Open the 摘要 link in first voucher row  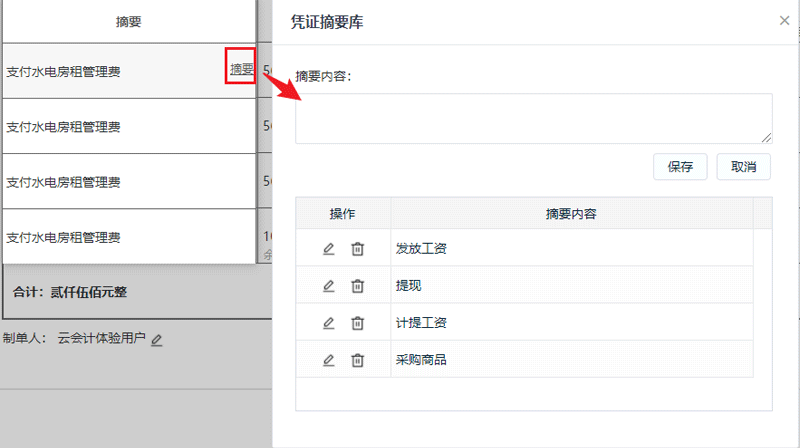pos(241,68)
